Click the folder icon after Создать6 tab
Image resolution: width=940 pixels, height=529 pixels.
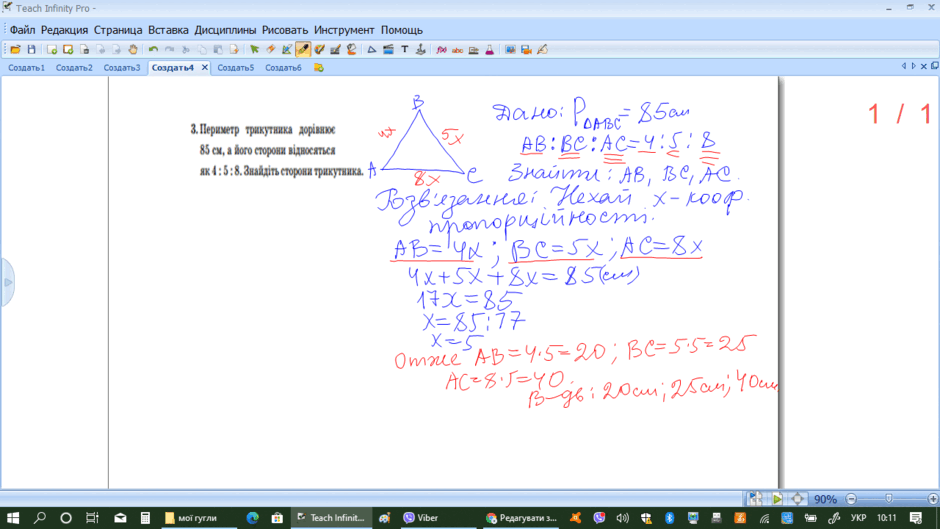[x=319, y=68]
